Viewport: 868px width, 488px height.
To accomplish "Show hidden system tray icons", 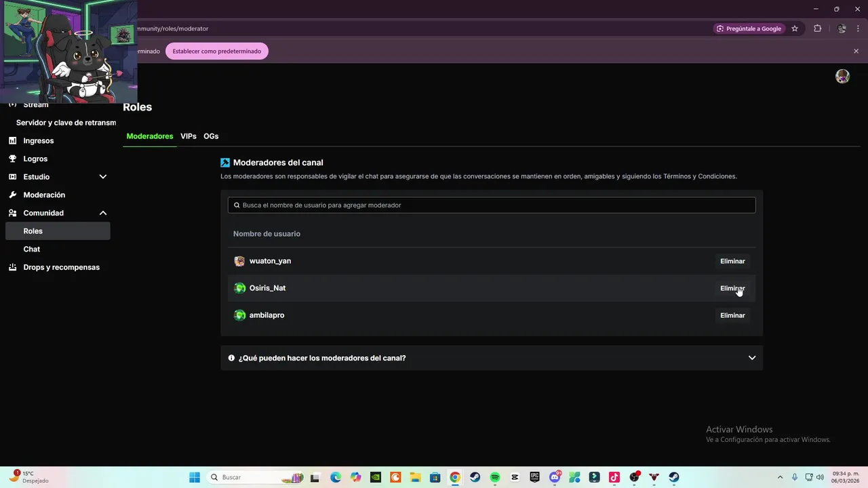I will tap(781, 477).
